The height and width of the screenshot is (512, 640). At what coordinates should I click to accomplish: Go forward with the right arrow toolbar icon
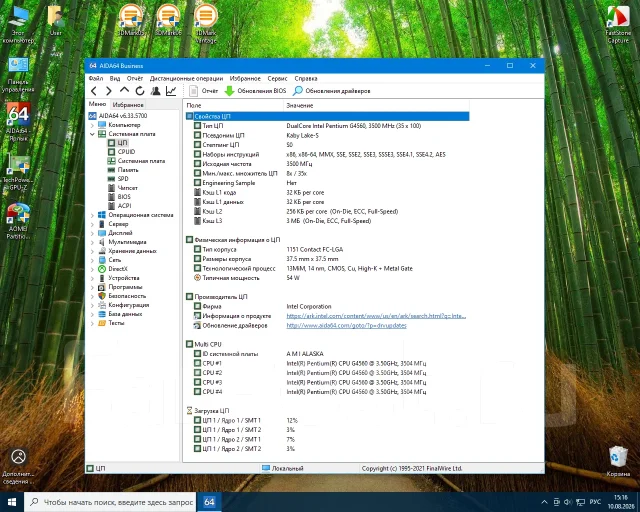click(x=109, y=91)
